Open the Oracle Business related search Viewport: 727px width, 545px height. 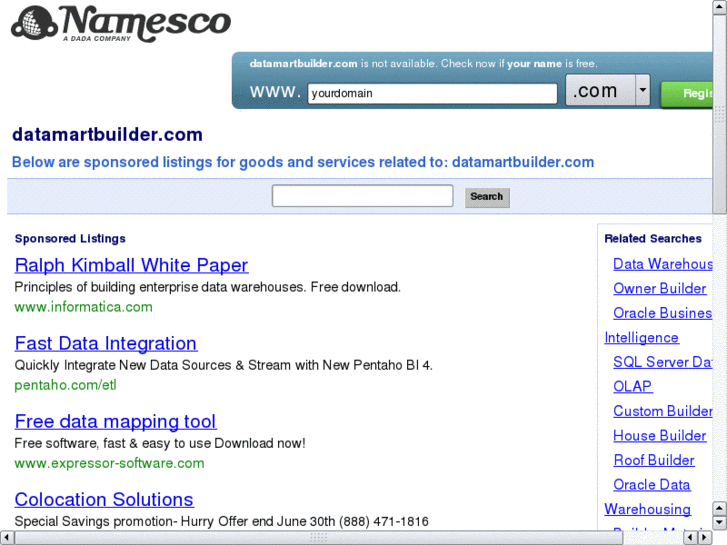(663, 313)
